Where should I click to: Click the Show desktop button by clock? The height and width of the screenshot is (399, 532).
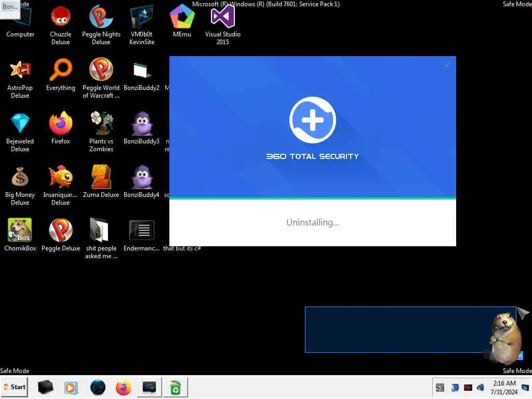(x=526, y=388)
